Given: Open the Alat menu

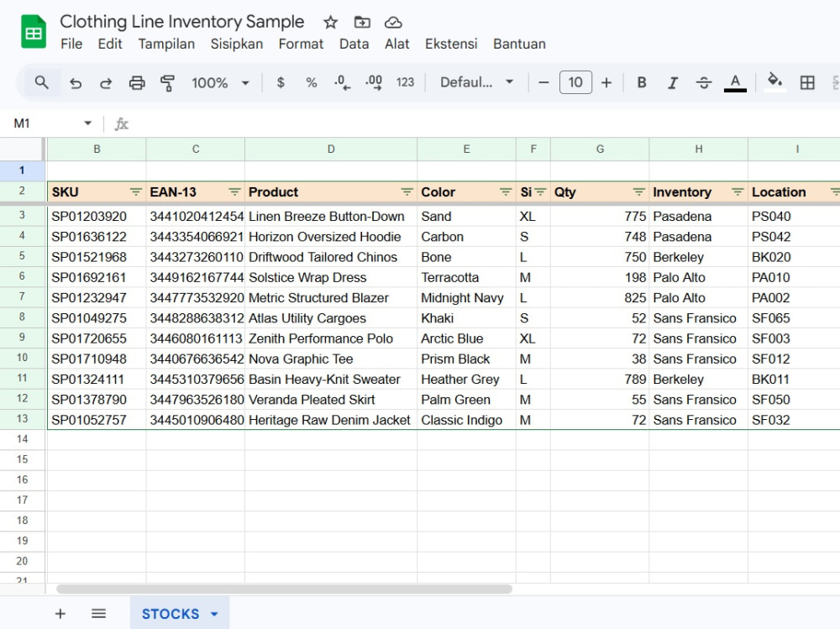Looking at the screenshot, I should pos(397,44).
